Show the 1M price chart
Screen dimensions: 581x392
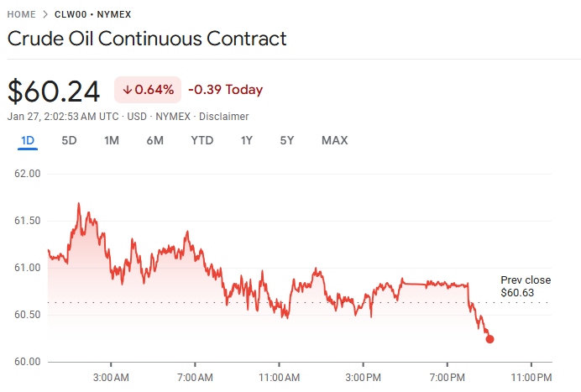[112, 140]
